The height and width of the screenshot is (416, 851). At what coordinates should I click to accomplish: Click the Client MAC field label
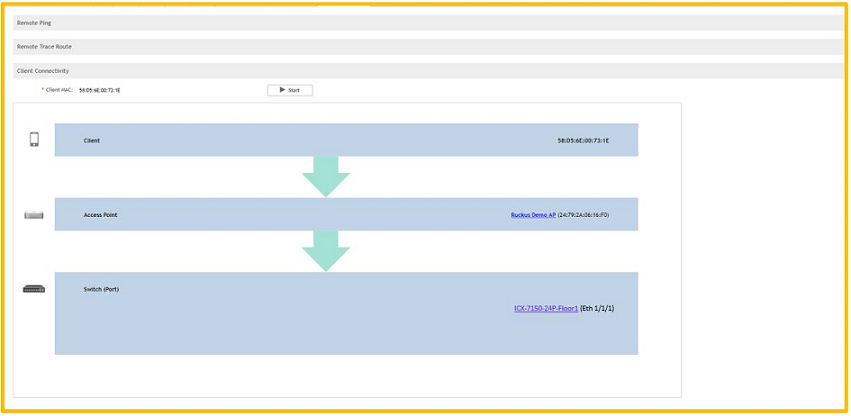coord(57,90)
